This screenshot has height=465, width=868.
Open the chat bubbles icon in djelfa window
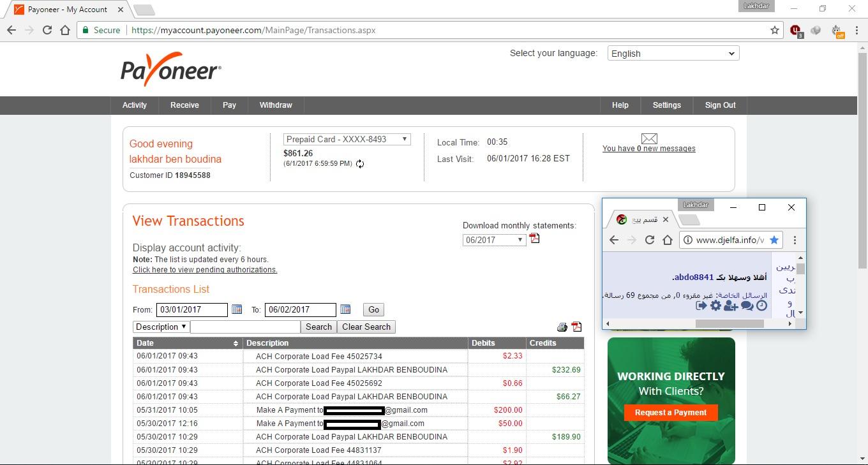coord(747,306)
